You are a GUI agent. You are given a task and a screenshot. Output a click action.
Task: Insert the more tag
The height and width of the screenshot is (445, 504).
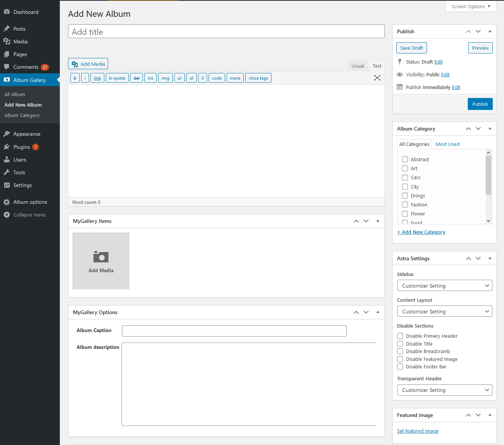(235, 78)
